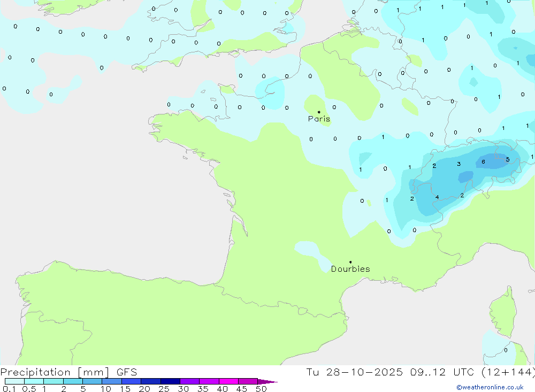
Task: Click the Dourbies city label
Action: (x=350, y=269)
